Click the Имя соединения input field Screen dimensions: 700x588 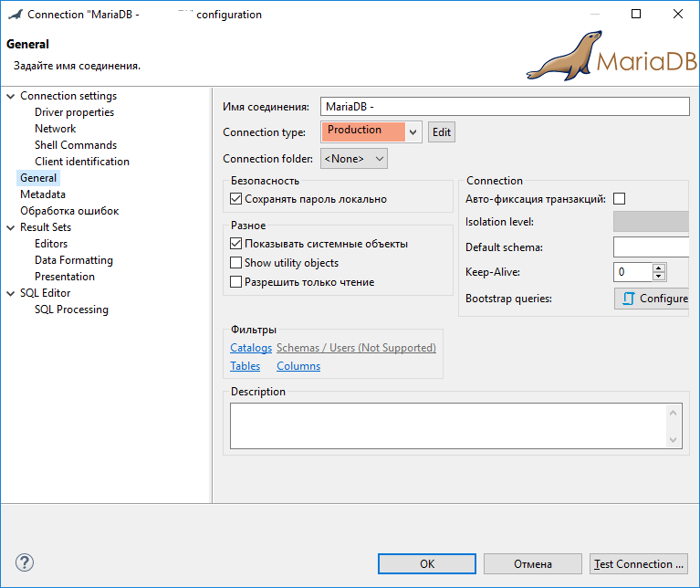click(x=505, y=106)
